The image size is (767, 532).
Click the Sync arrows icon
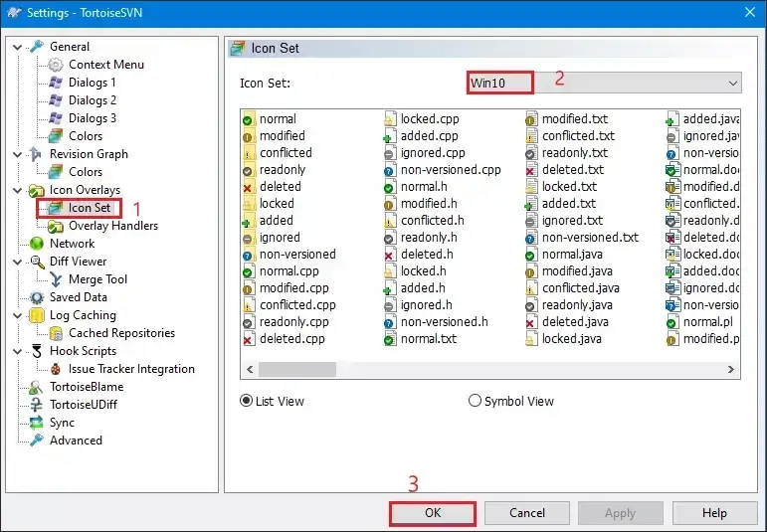click(x=36, y=423)
